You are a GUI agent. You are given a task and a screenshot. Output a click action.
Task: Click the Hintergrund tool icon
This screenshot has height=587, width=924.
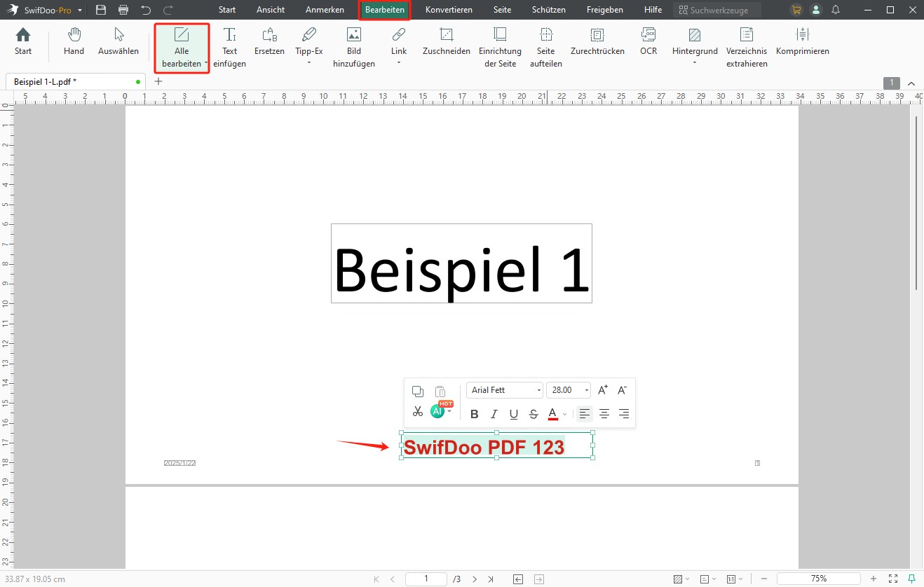(x=695, y=34)
